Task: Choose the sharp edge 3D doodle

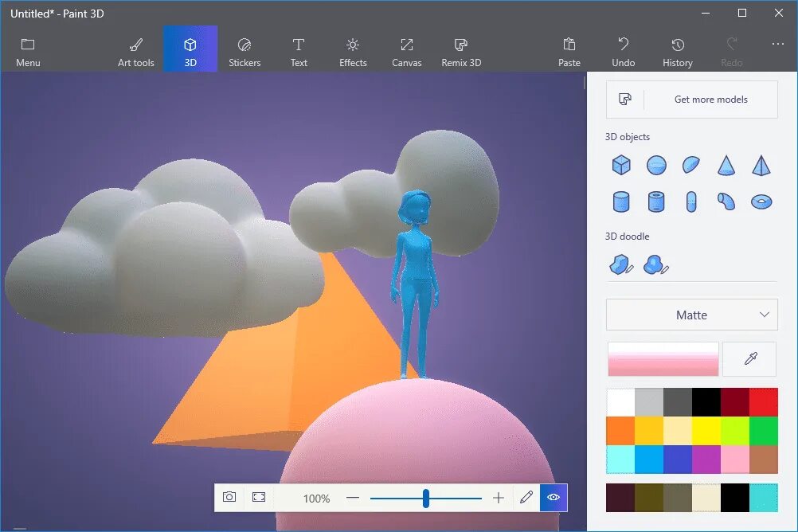Action: tap(621, 264)
